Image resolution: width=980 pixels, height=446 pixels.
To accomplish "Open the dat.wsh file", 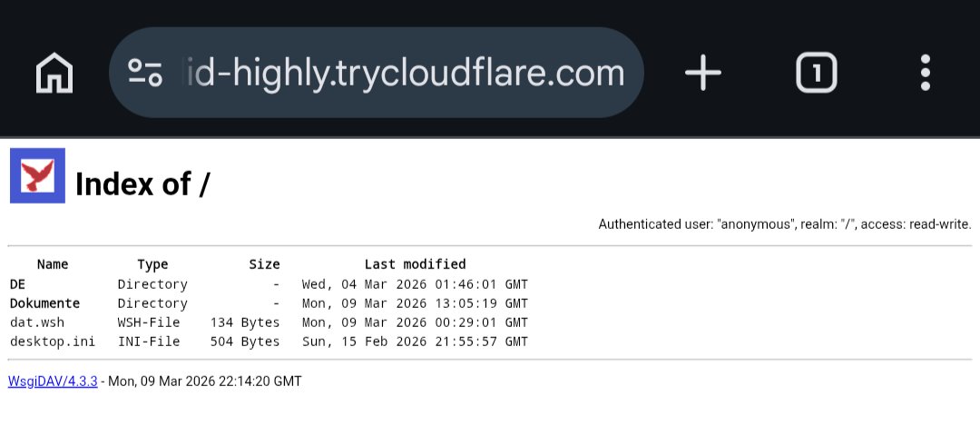I will [x=37, y=322].
